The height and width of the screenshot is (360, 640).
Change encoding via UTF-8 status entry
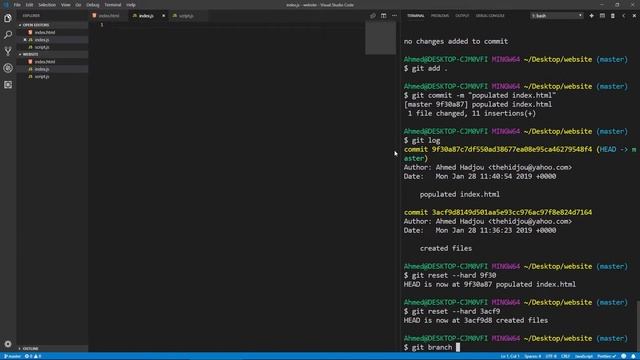tap(551, 356)
